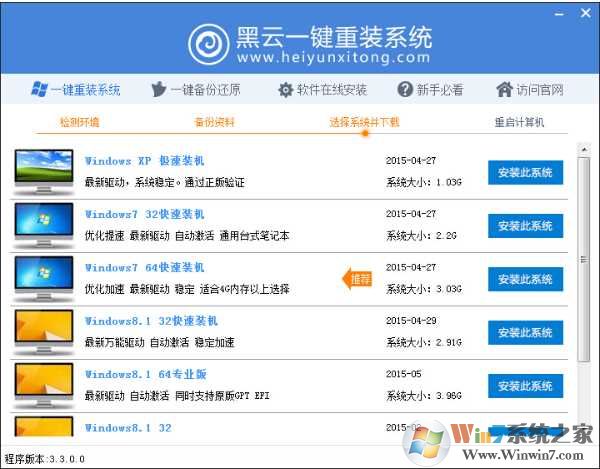Click the Windows8.1 64专业版 title
The image size is (600, 469).
(146, 374)
